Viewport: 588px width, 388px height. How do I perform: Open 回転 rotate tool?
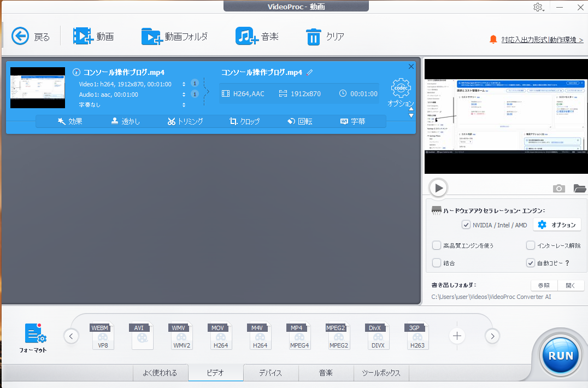299,121
